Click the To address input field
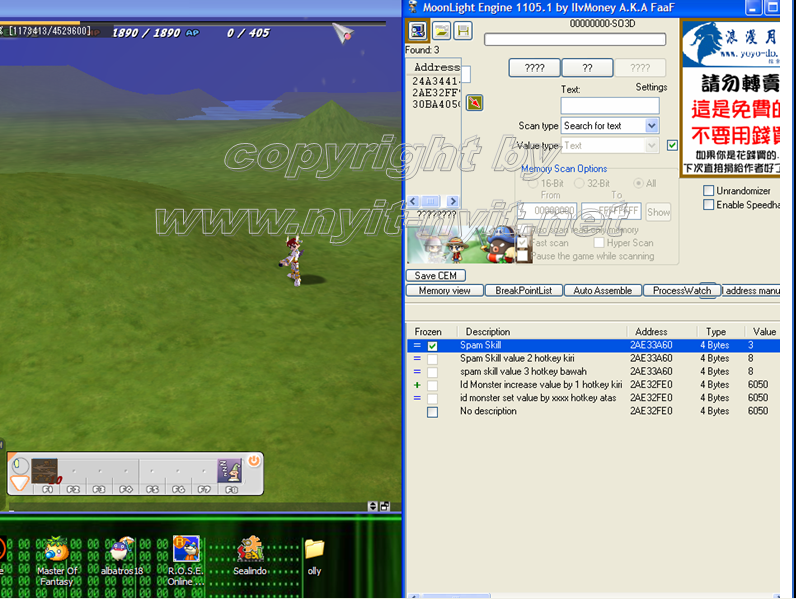The image size is (796, 600). coord(611,211)
